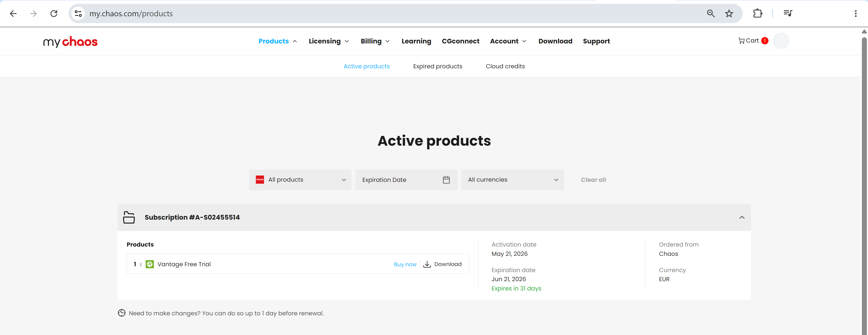
Task: Click the 'Jun 21, 2026' expiration date
Action: point(509,279)
